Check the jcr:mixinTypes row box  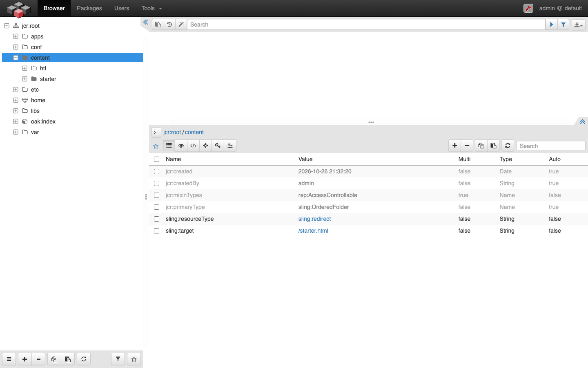(x=156, y=195)
